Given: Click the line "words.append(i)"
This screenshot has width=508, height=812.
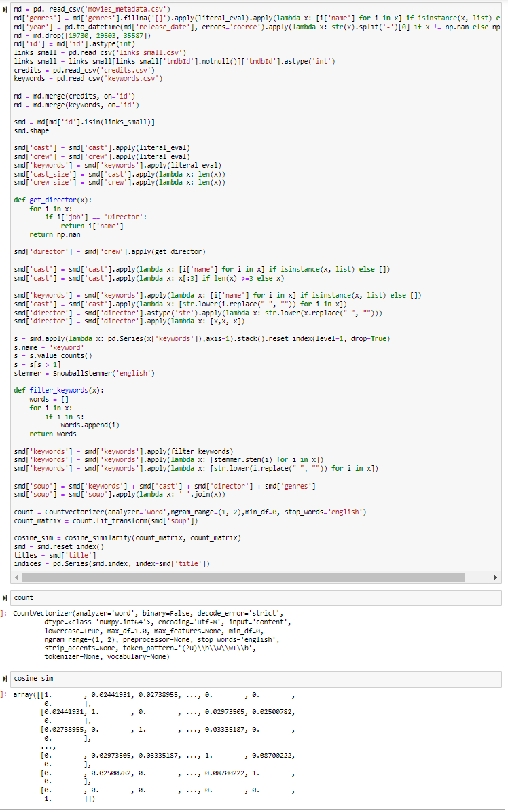Looking at the screenshot, I should 90,425.
